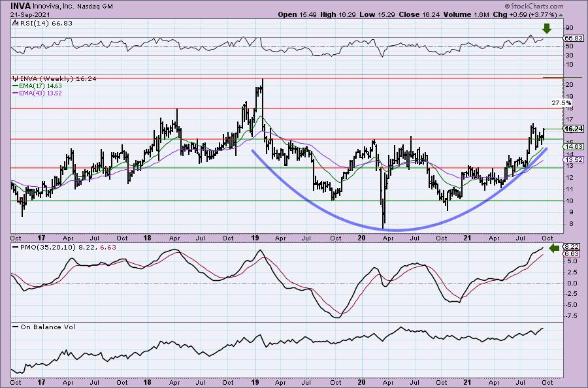Click the 20 level on price axis
The width and height of the screenshot is (588, 388).
pos(569,85)
